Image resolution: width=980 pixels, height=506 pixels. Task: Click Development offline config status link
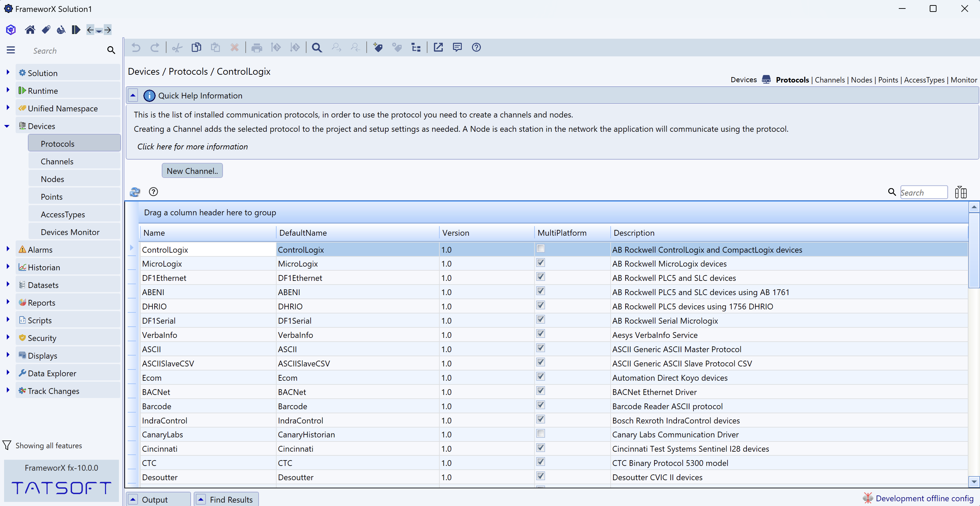[x=925, y=499]
